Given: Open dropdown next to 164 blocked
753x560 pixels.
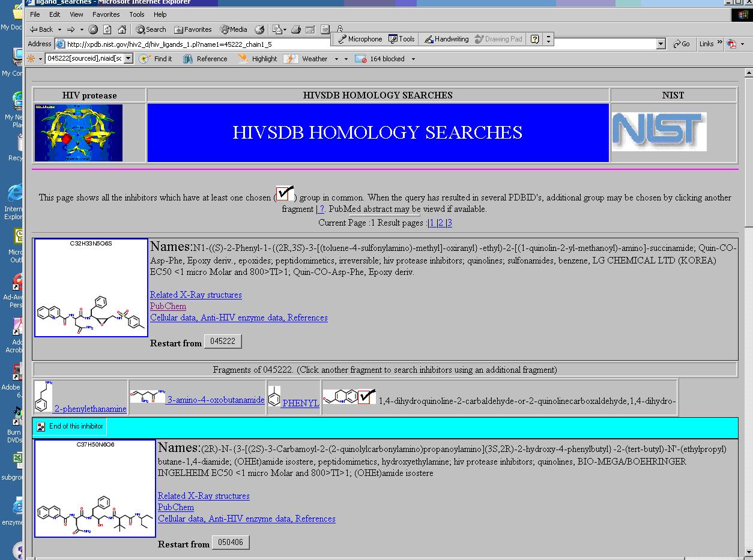Looking at the screenshot, I should [x=413, y=59].
